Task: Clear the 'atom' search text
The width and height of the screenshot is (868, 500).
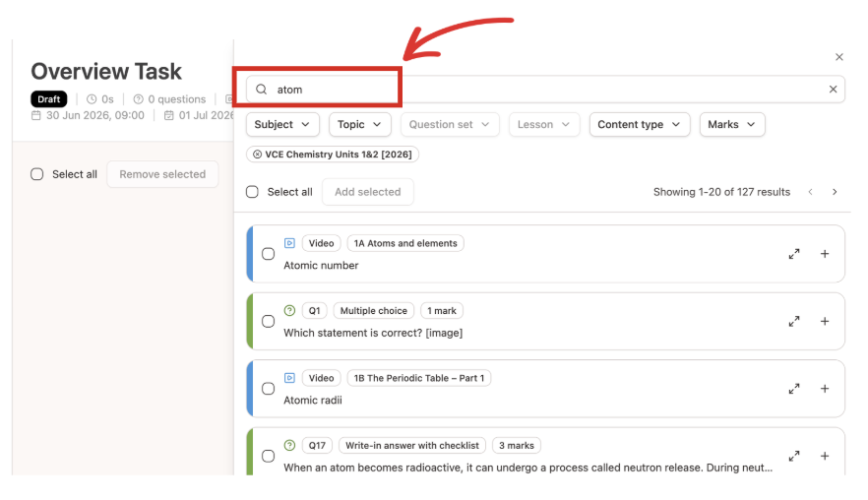Action: [833, 90]
